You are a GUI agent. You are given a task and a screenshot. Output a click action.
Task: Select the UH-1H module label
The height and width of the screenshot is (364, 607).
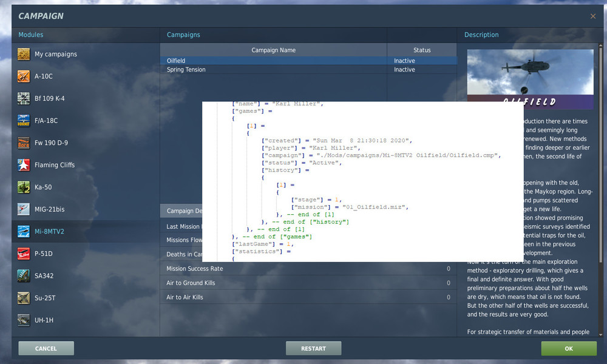click(44, 320)
